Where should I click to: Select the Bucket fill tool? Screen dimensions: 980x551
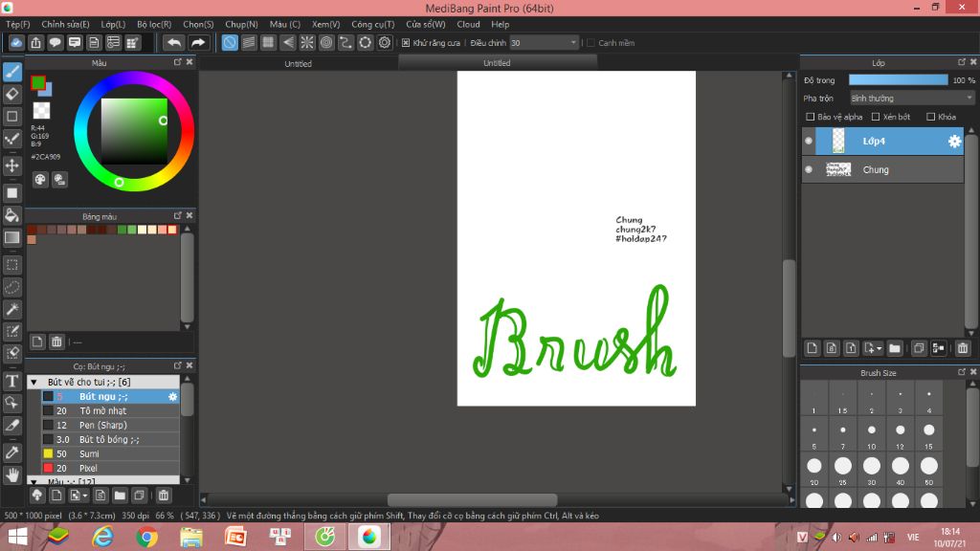[x=11, y=215]
